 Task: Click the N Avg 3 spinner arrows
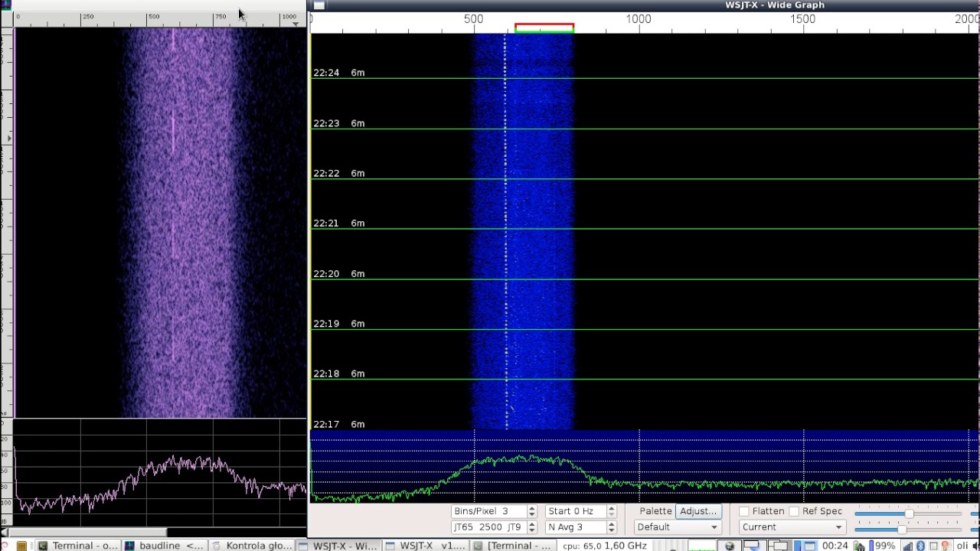point(611,527)
